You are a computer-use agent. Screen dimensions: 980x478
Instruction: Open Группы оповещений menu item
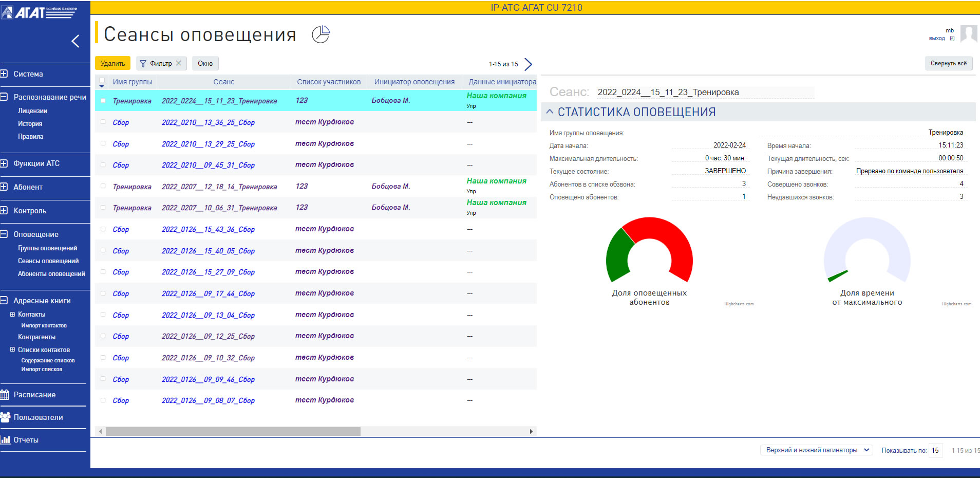[47, 248]
